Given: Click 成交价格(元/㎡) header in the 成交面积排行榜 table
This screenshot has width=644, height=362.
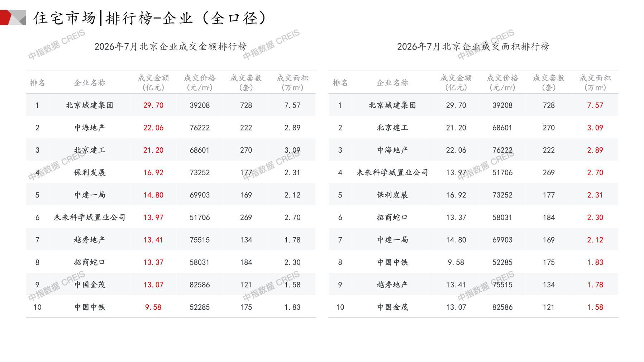Looking at the screenshot, I should [x=502, y=83].
